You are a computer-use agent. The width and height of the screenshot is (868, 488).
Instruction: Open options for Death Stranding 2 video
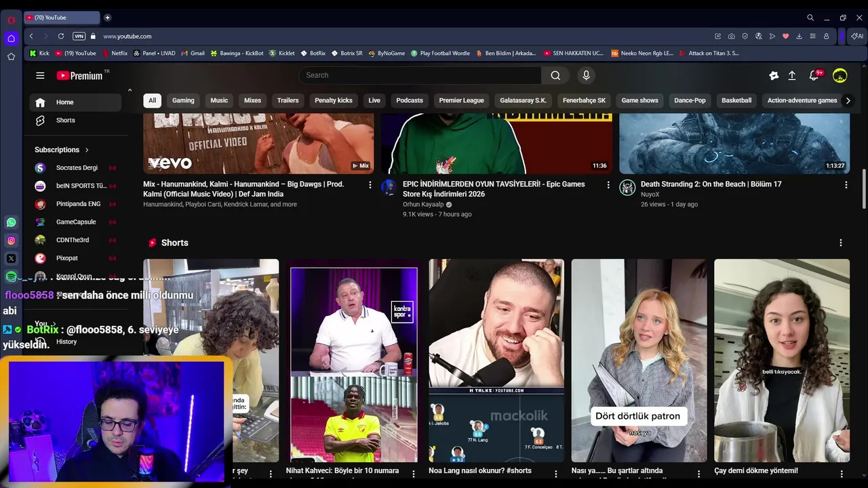[846, 184]
